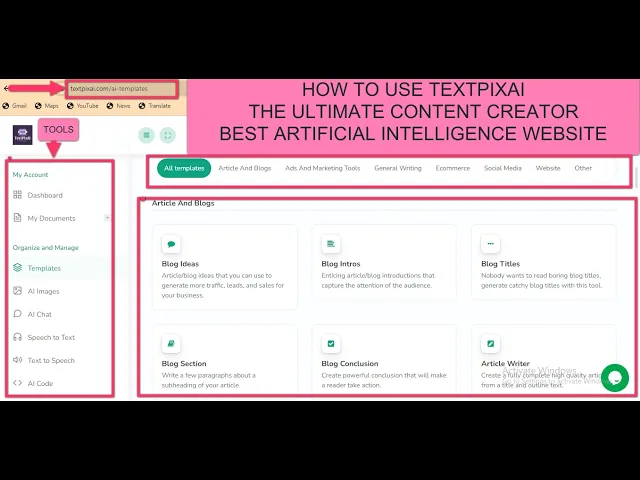The width and height of the screenshot is (640, 480).
Task: Click the AI Code brackets icon
Action: (18, 383)
